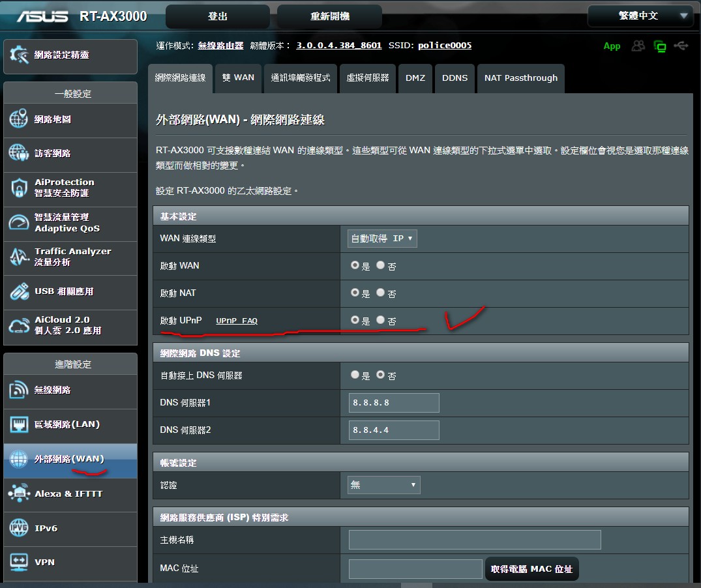The height and width of the screenshot is (588, 701).
Task: Open the 網路設定精靈 wizard icon
Action: point(19,55)
